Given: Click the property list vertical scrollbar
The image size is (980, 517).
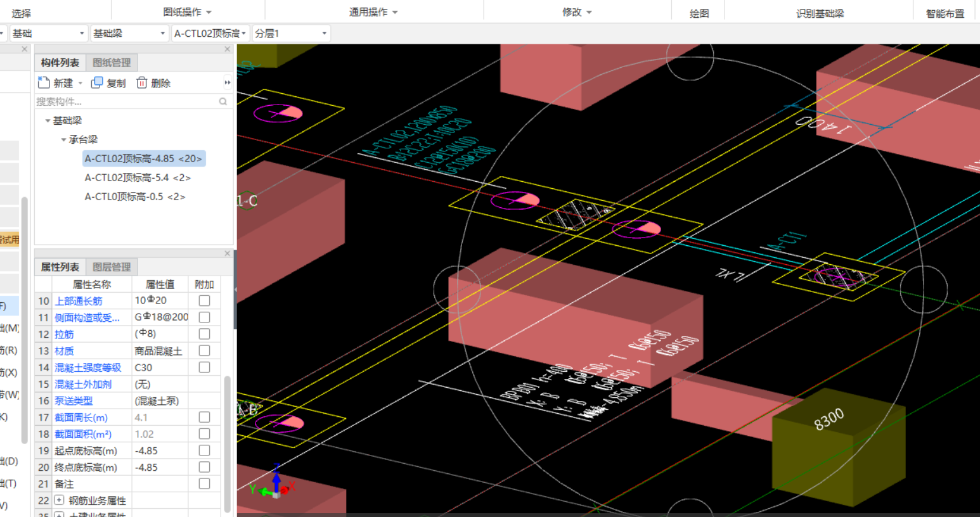Looking at the screenshot, I should coord(227,444).
